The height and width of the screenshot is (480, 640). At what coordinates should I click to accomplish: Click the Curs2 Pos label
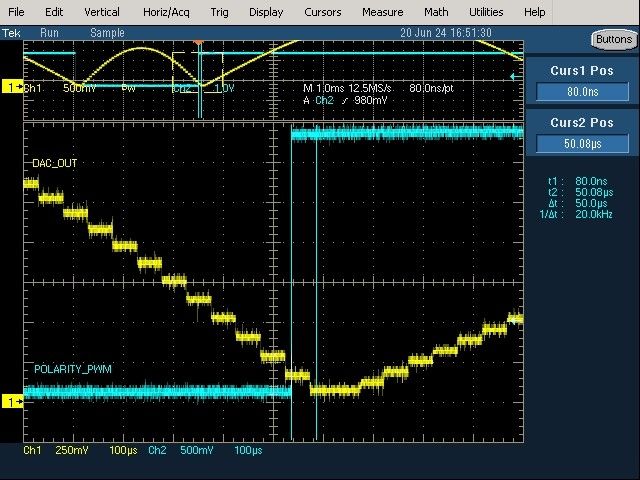tap(582, 122)
